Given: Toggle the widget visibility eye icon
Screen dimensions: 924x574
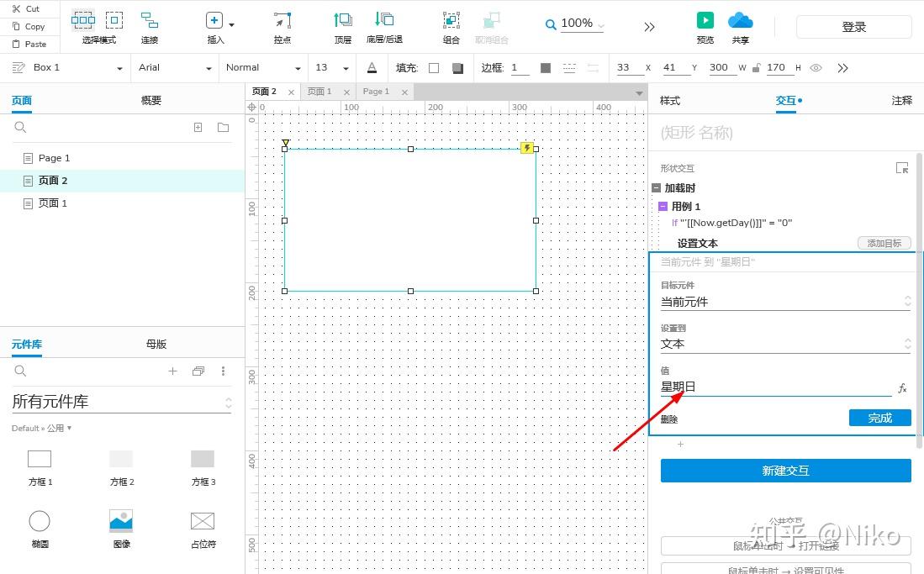Looking at the screenshot, I should coord(816,68).
